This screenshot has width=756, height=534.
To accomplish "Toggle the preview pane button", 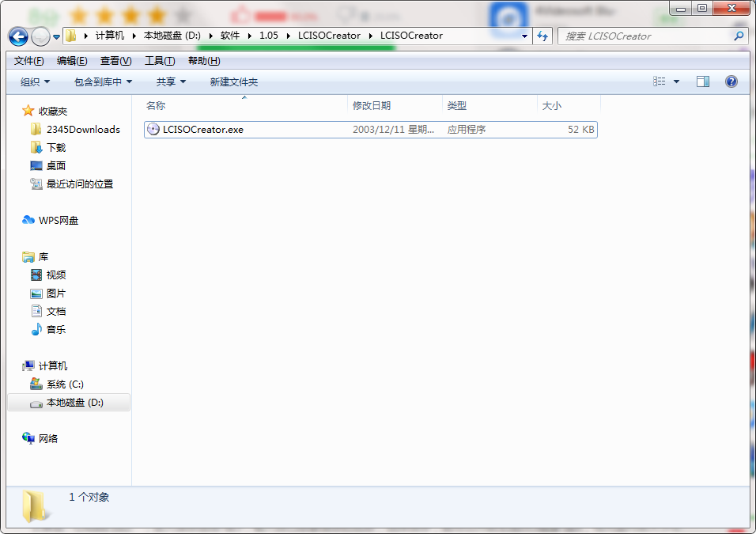I will [703, 81].
